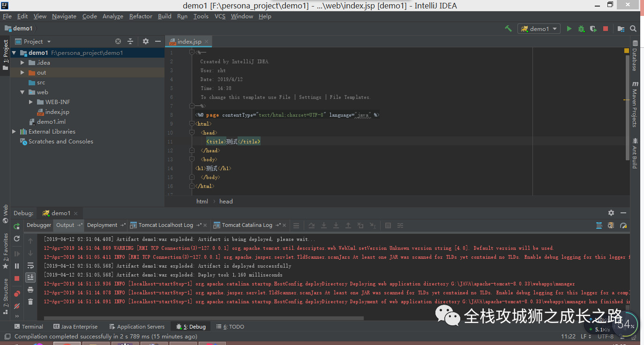Open Search Everywhere magnifier icon

click(633, 29)
